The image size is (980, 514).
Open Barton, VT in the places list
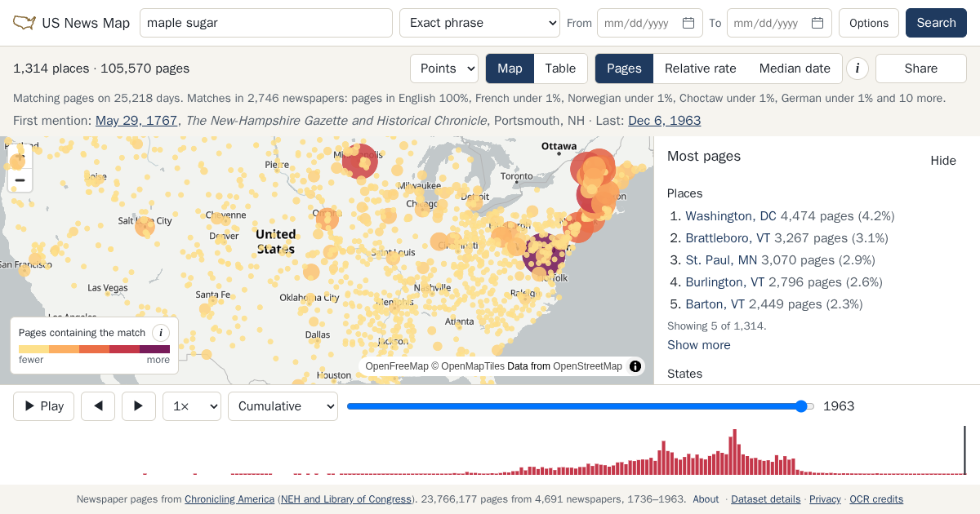[x=715, y=304]
